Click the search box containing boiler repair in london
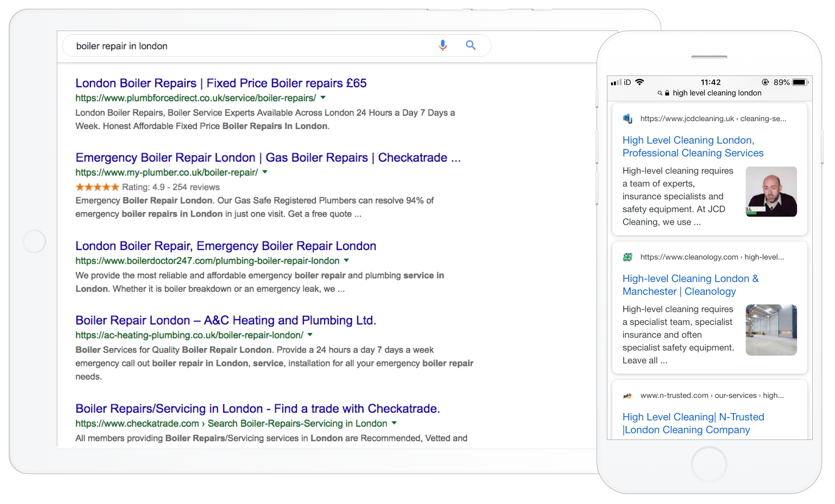The image size is (835, 504). 277,45
